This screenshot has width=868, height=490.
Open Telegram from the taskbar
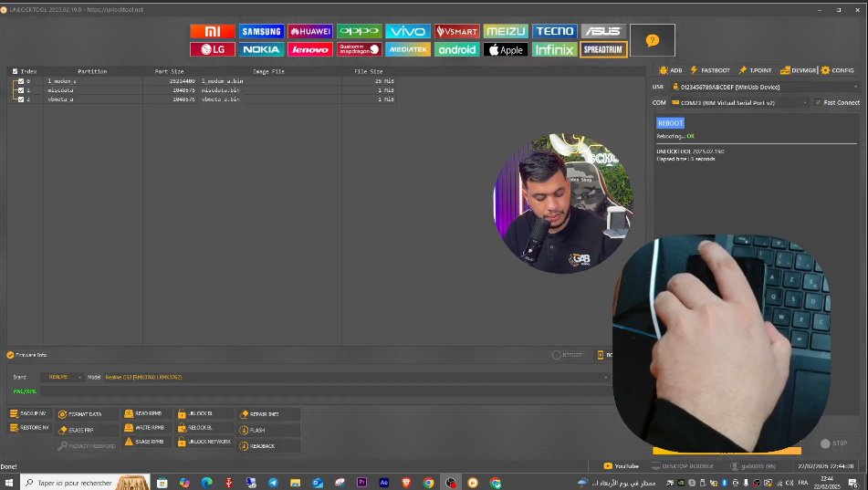[273, 483]
